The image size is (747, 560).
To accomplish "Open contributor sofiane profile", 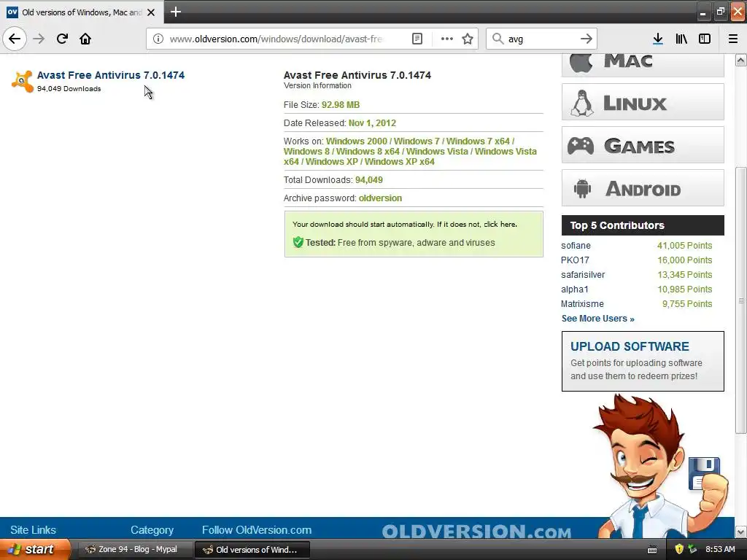I will (x=576, y=246).
